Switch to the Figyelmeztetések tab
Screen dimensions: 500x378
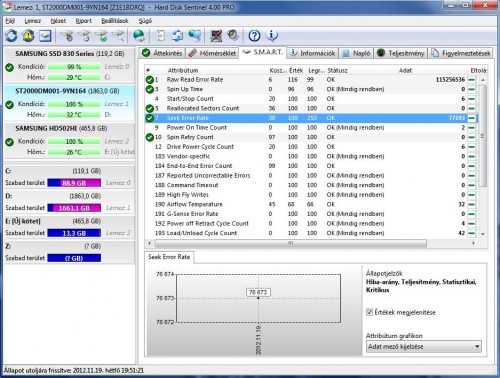click(461, 53)
